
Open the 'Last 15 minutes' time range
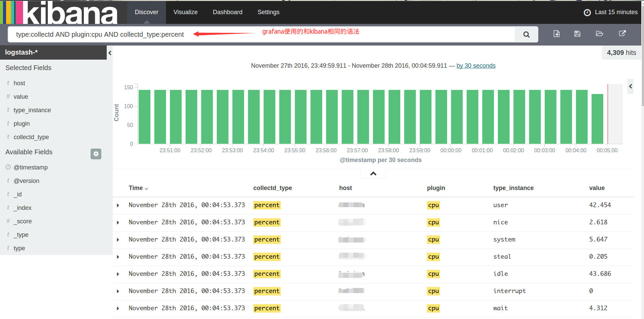(x=616, y=12)
